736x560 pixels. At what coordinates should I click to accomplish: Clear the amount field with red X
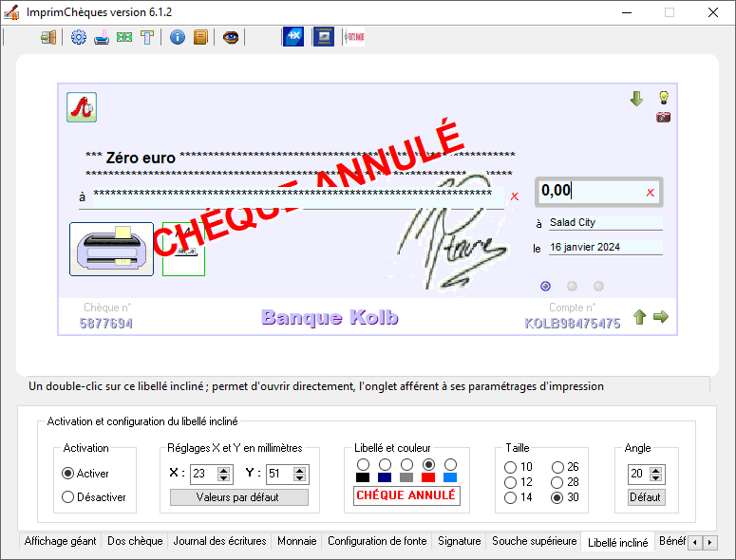point(651,193)
